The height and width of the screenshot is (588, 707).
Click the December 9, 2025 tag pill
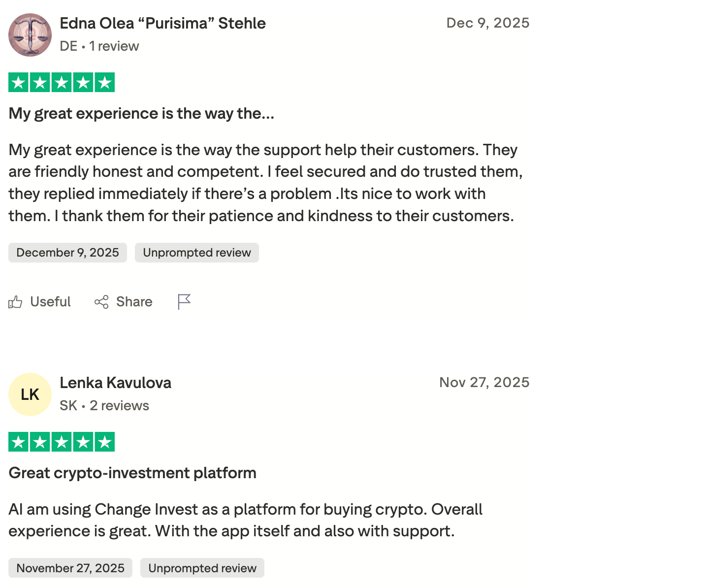pos(67,252)
